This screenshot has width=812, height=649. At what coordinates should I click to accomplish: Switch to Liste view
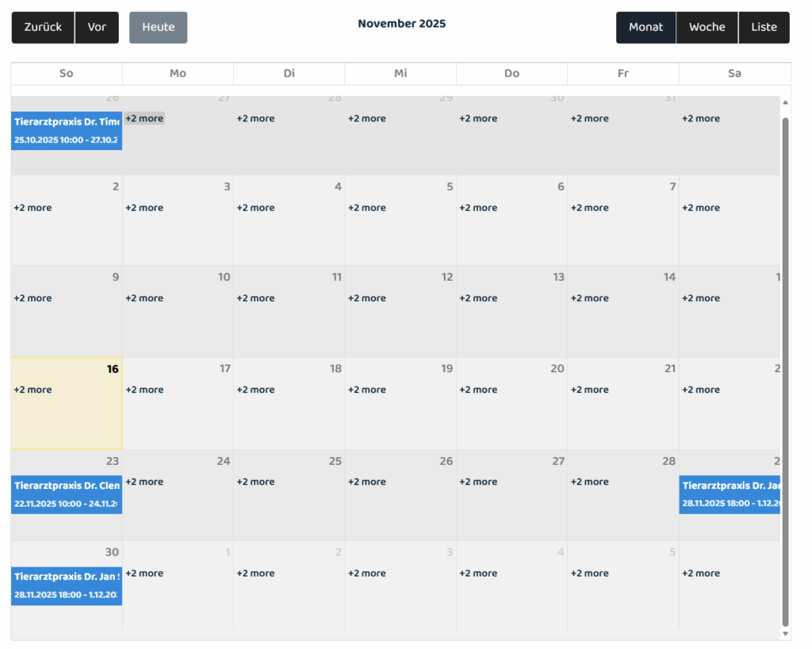point(764,28)
